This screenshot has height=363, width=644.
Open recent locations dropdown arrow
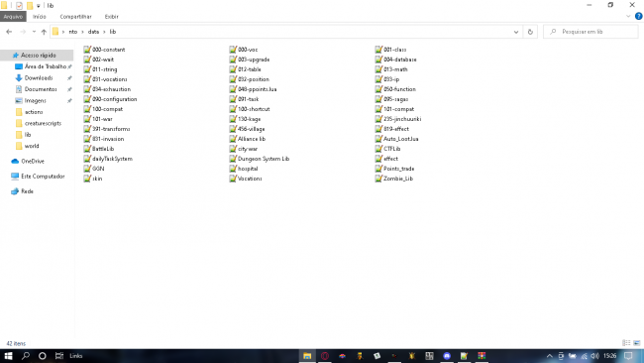(34, 32)
